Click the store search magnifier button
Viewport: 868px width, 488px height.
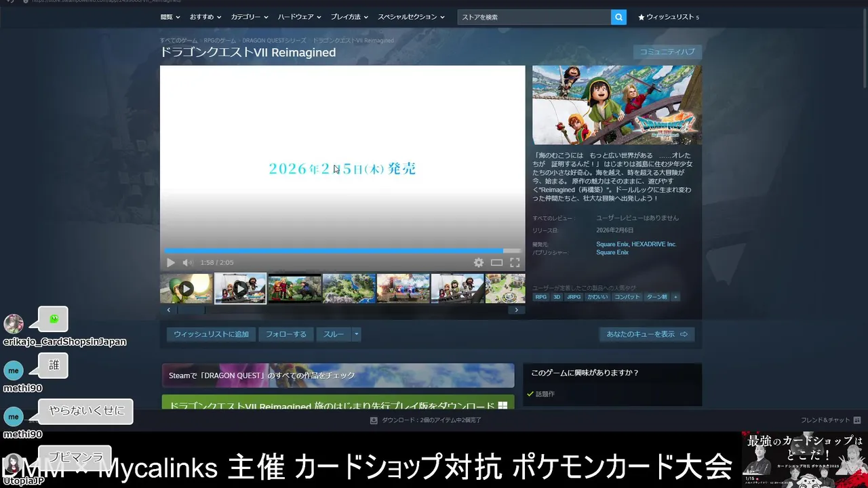pos(618,17)
